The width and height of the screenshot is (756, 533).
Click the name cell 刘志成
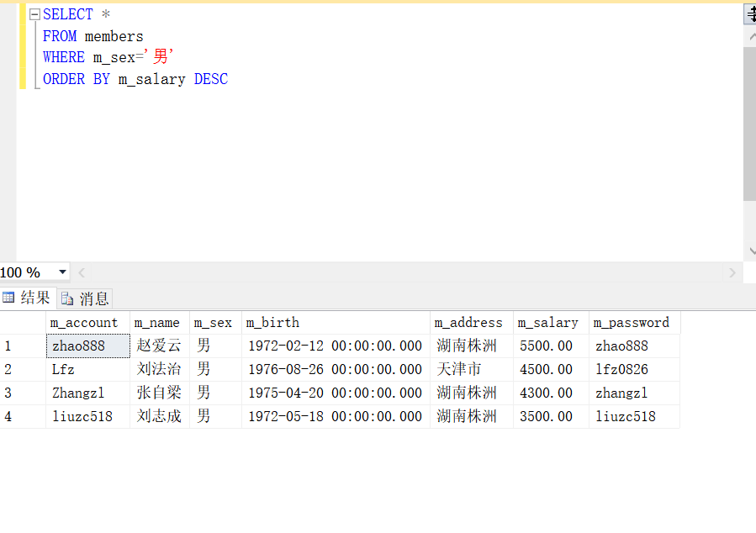pyautogui.click(x=160, y=416)
